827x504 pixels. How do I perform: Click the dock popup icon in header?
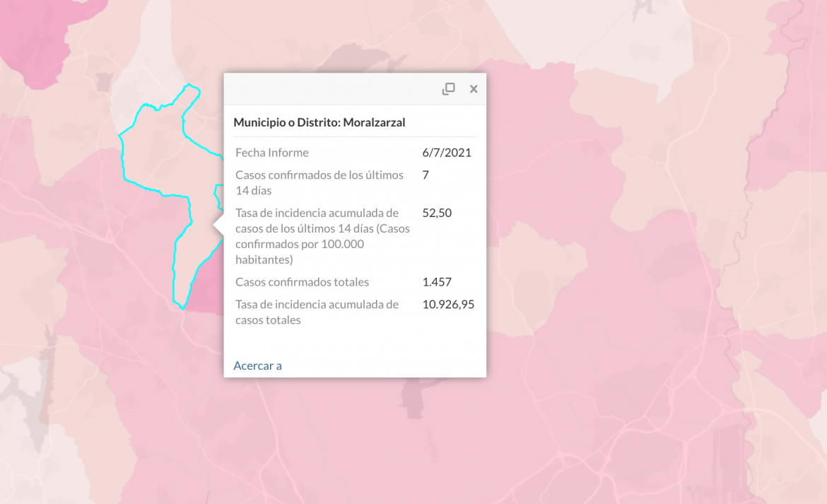[448, 89]
